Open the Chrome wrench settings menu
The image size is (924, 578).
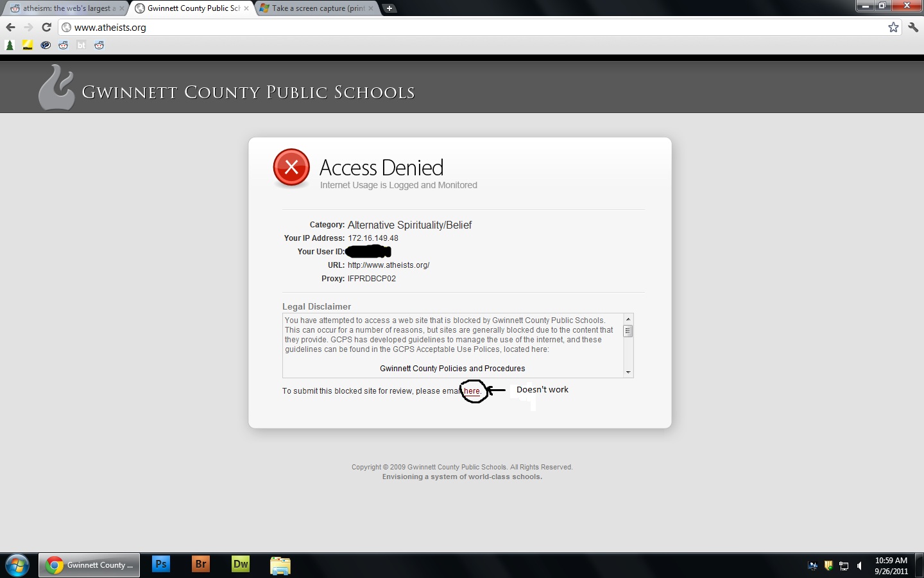(913, 27)
